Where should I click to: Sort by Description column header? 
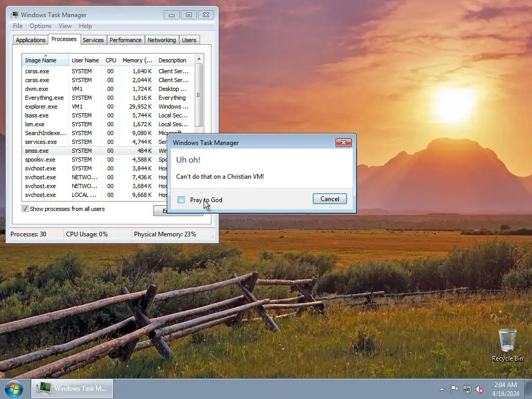click(x=175, y=60)
